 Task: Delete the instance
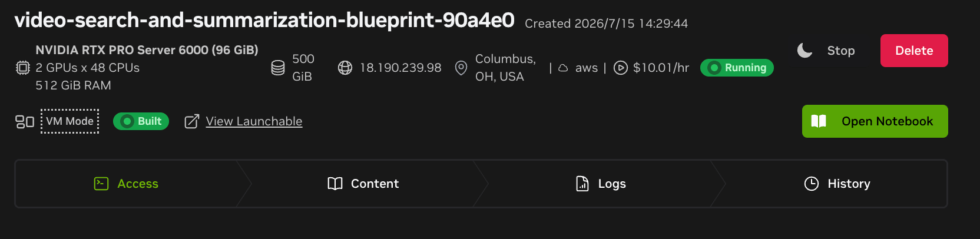[x=914, y=51]
